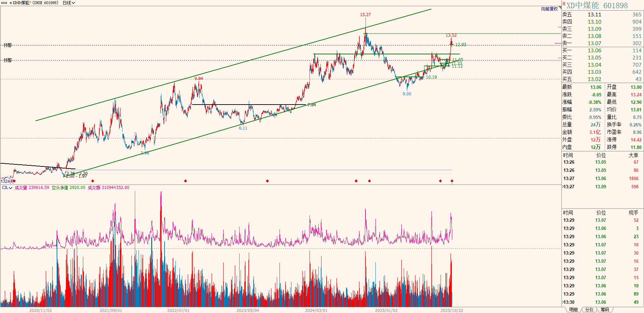This screenshot has height=313, width=644.
Task: Click the 涨跌 -0.05 value
Action: click(597, 95)
